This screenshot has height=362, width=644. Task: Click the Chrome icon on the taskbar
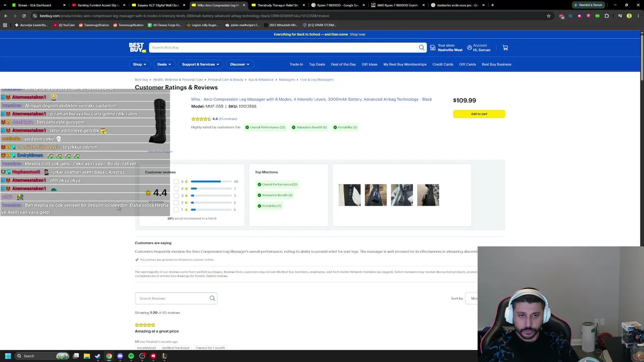pos(109,356)
